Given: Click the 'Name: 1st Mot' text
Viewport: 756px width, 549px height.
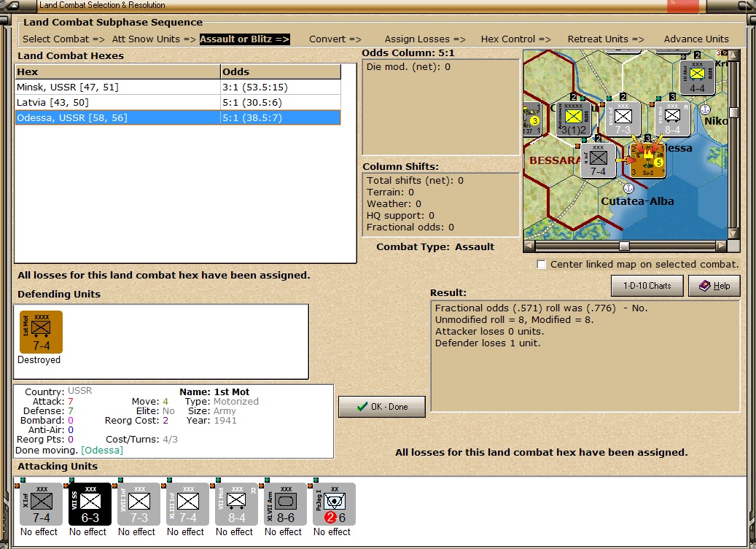Looking at the screenshot, I should [x=214, y=392].
